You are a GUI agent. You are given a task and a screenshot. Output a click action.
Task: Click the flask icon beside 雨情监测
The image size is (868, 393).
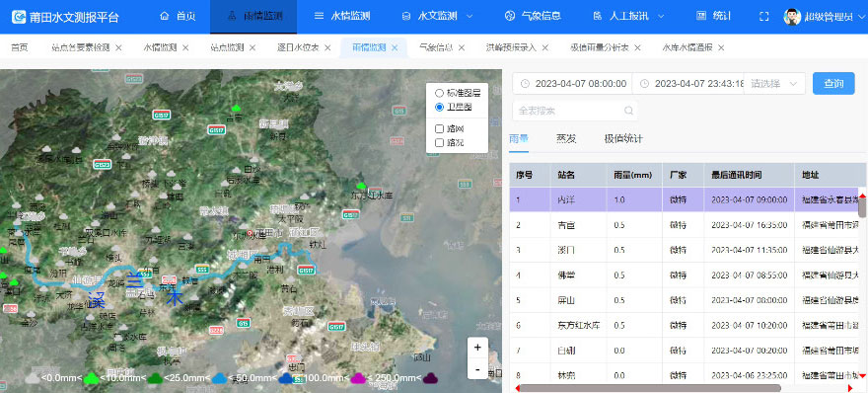[232, 16]
